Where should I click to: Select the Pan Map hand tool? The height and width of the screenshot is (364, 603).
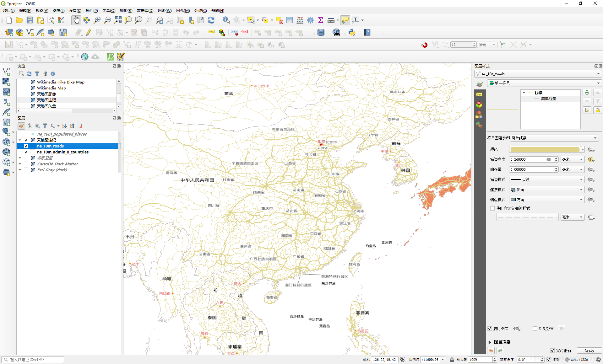76,20
